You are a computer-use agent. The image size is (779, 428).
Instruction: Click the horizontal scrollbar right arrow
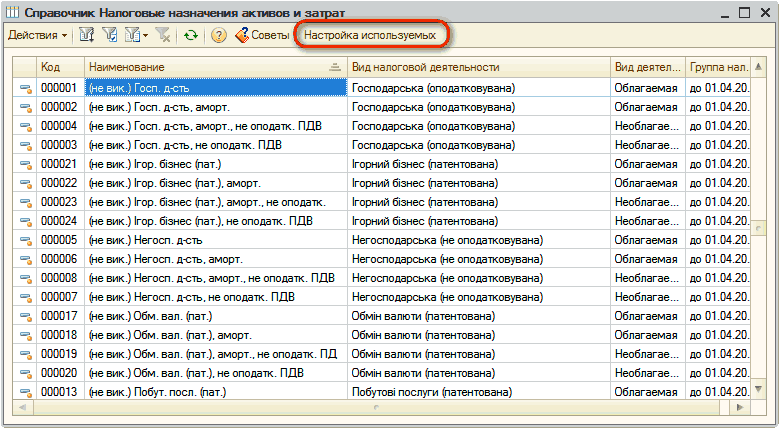tap(742, 408)
